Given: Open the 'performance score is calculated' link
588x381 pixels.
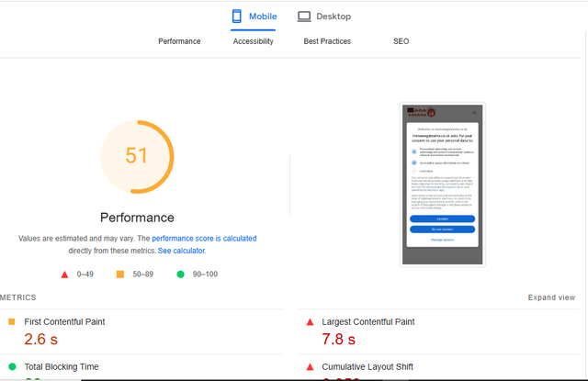Looking at the screenshot, I should click(x=204, y=239).
